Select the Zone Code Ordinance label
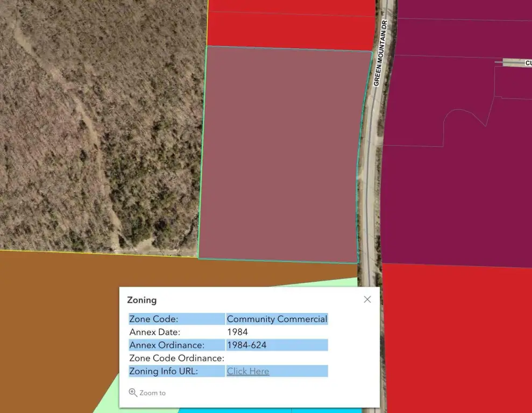The image size is (532, 413). click(x=177, y=358)
